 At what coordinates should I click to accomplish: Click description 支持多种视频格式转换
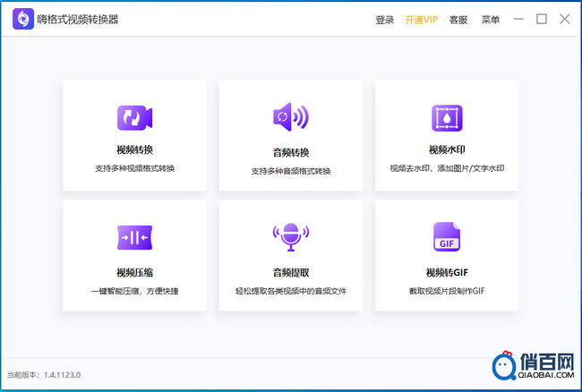click(134, 168)
